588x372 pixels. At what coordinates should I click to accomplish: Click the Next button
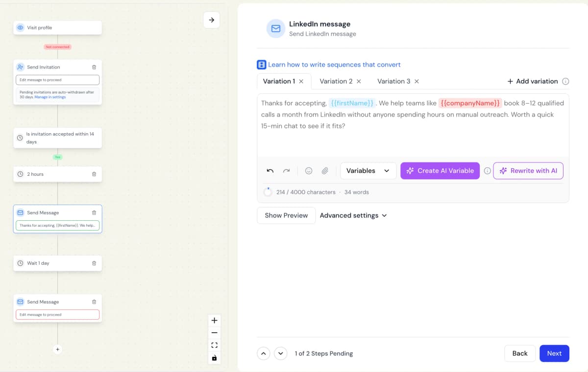coord(554,353)
